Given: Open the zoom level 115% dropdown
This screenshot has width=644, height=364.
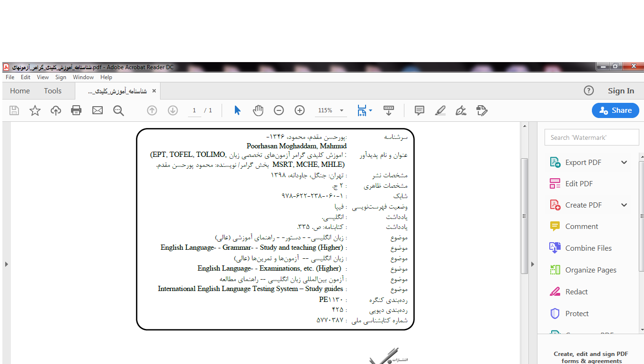Looking at the screenshot, I should 341,110.
